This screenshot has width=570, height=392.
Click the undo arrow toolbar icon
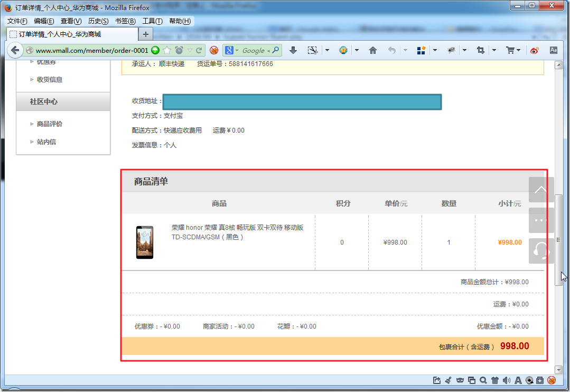click(391, 50)
